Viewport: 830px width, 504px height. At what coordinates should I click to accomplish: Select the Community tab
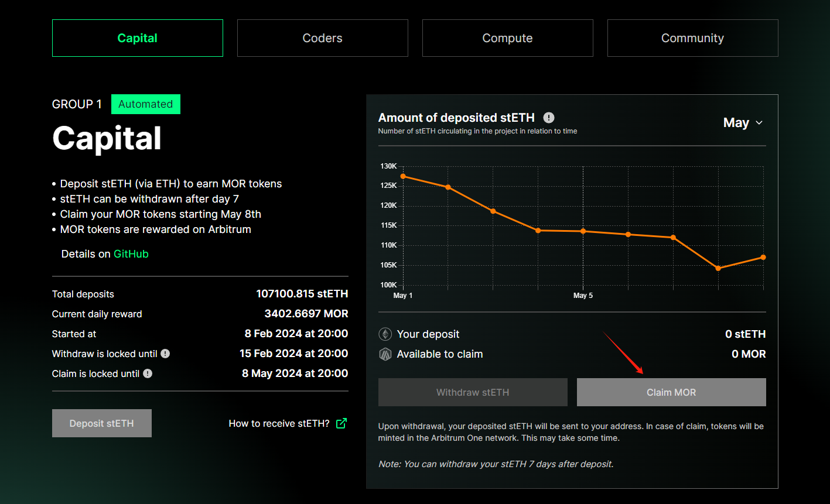point(692,38)
